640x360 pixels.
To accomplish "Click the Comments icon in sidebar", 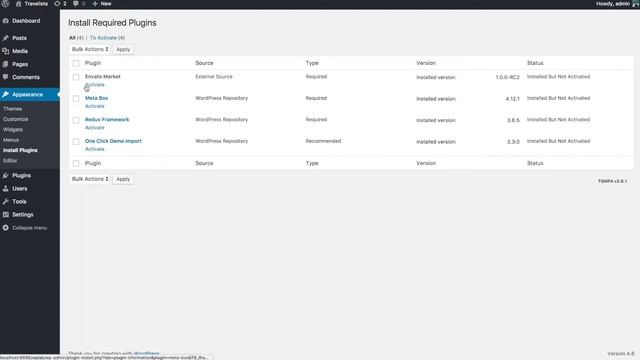I will [x=6, y=77].
